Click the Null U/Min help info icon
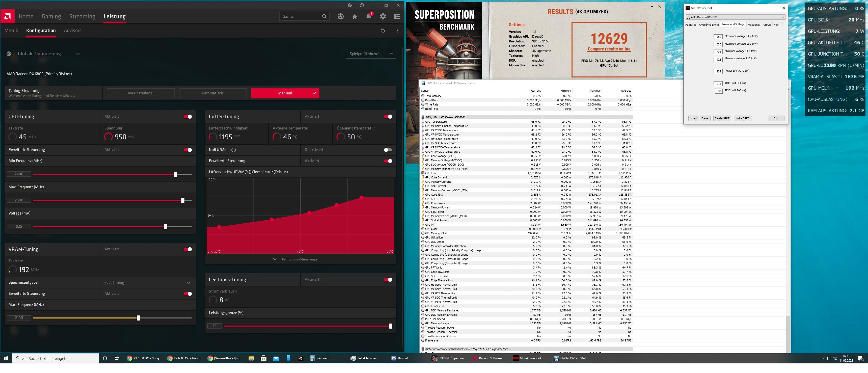The image size is (868, 373). pos(233,150)
